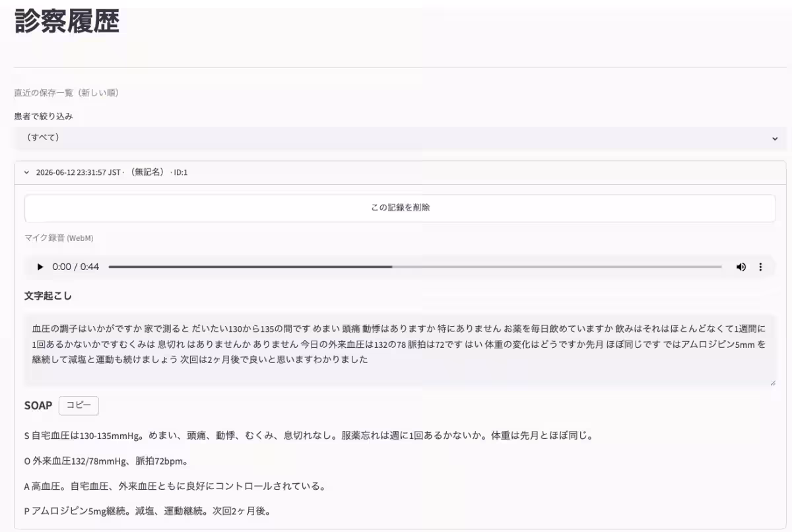Screen dimensions: 792x532
Task: Copy the SOAP note with コピー
Action: coord(79,405)
